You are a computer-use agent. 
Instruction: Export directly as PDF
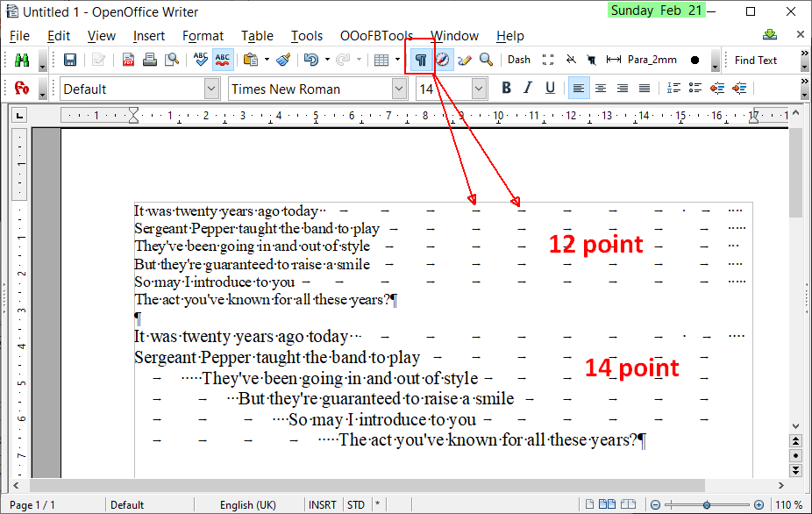(x=128, y=61)
